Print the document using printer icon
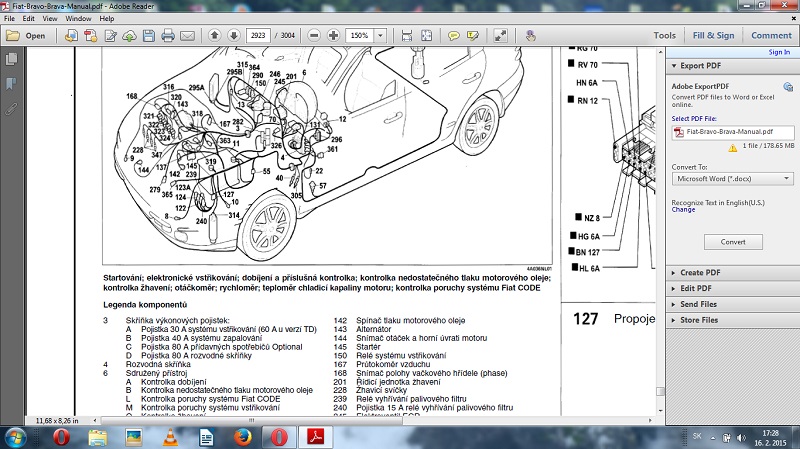The image size is (800, 449). pos(167,35)
